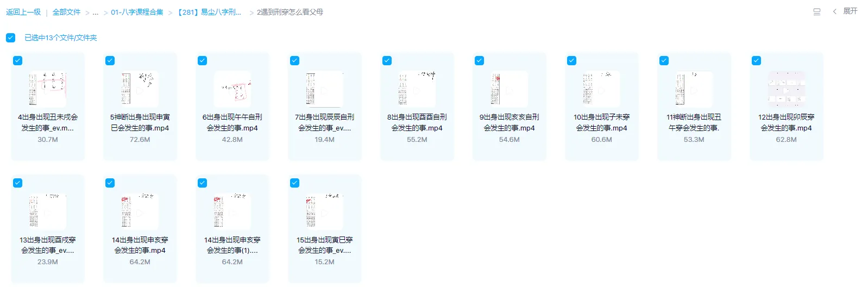Screen dimensions: 868x305
Task: Open thumbnail of 6出身出现午午自刑 video
Action: 232,89
